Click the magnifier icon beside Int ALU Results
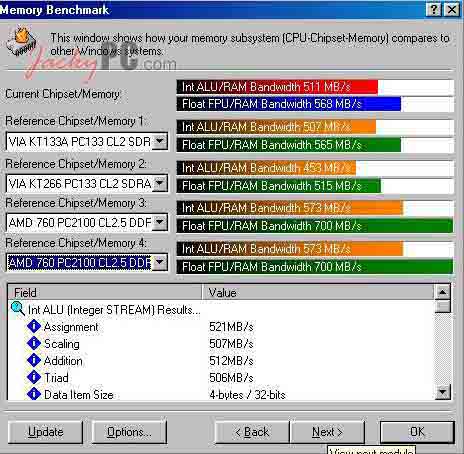The height and width of the screenshot is (454, 464). point(17,309)
